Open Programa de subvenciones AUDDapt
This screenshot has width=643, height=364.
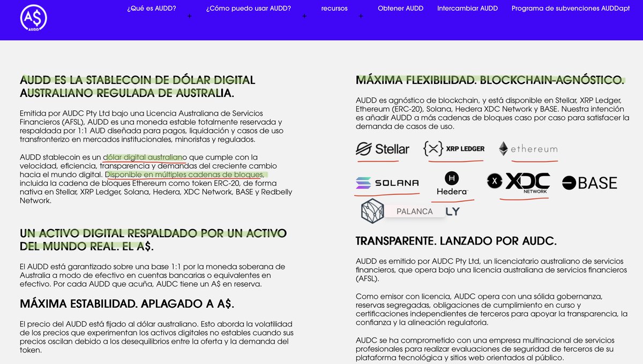(571, 8)
